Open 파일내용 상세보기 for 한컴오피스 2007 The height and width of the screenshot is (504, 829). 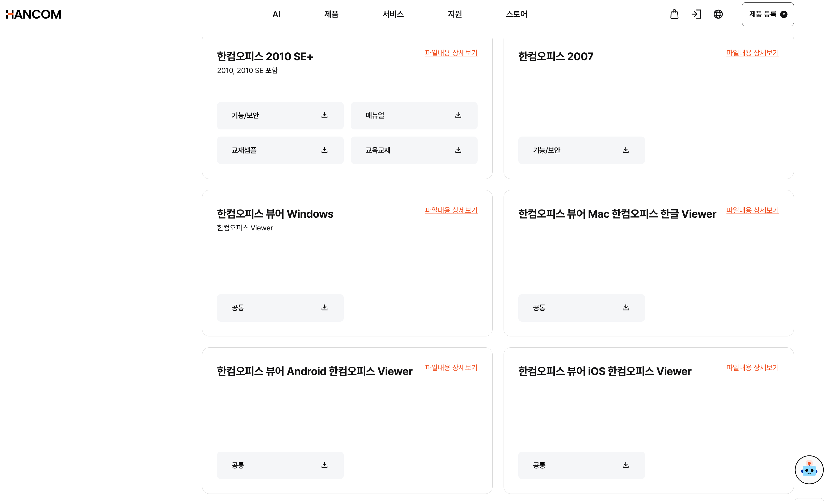(x=753, y=53)
